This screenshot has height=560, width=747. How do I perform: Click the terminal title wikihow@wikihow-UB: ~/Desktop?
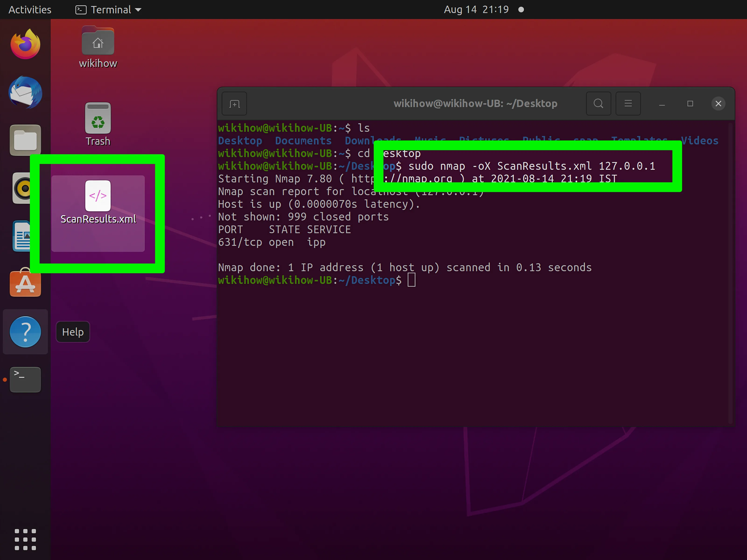pyautogui.click(x=475, y=103)
